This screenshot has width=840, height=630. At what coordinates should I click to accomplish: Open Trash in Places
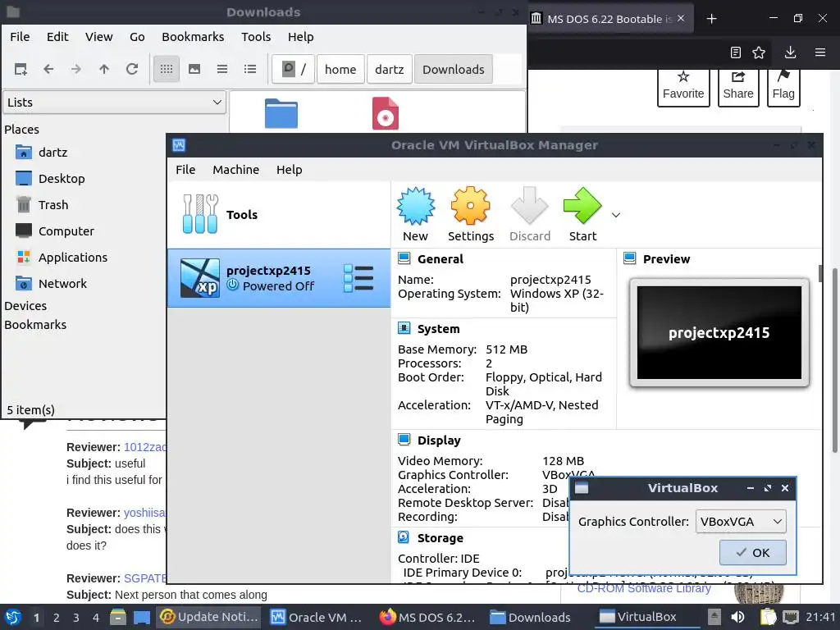click(42, 204)
